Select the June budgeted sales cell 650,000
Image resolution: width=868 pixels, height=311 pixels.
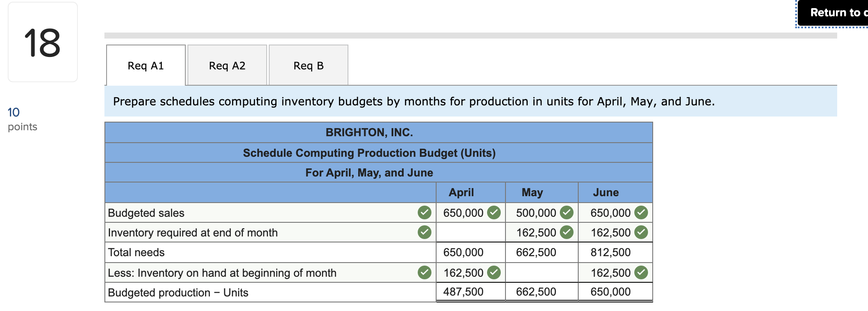pyautogui.click(x=615, y=212)
